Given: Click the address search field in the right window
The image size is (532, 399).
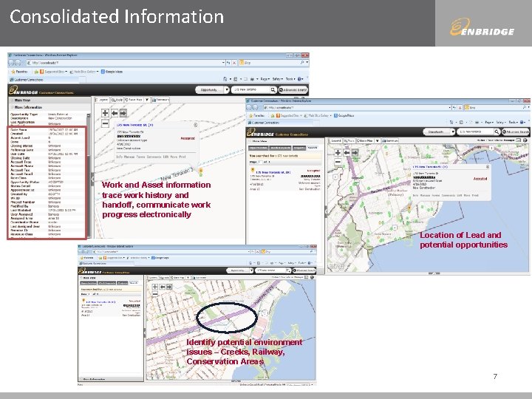Looking at the screenshot, I should click(x=475, y=132).
